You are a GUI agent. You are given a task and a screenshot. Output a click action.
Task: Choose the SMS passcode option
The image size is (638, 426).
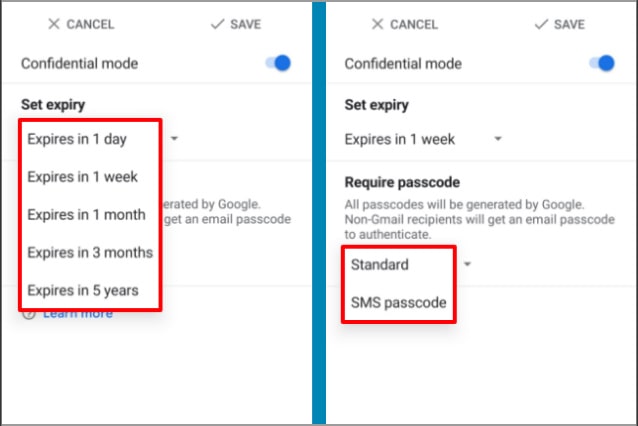tap(398, 303)
